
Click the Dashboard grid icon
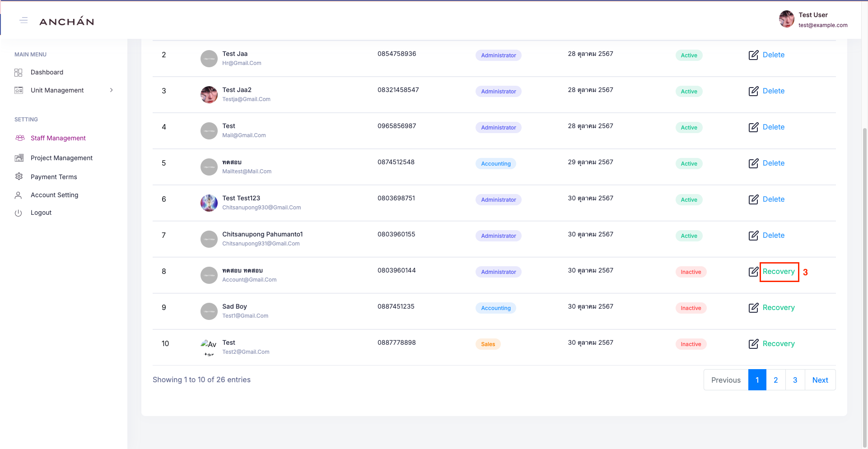click(x=19, y=72)
